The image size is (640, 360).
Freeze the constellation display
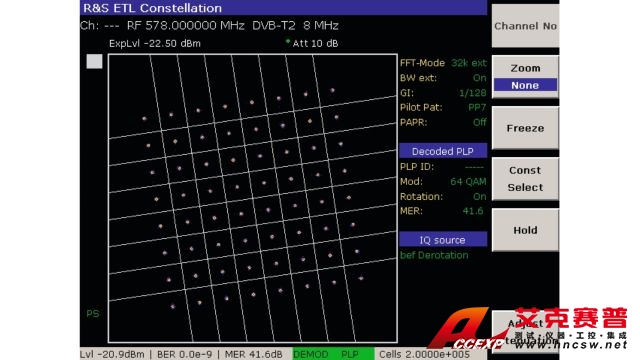pos(525,128)
